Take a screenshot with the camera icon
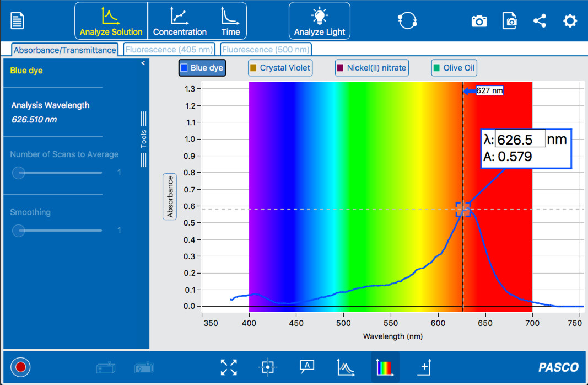The image size is (588, 385). point(478,20)
